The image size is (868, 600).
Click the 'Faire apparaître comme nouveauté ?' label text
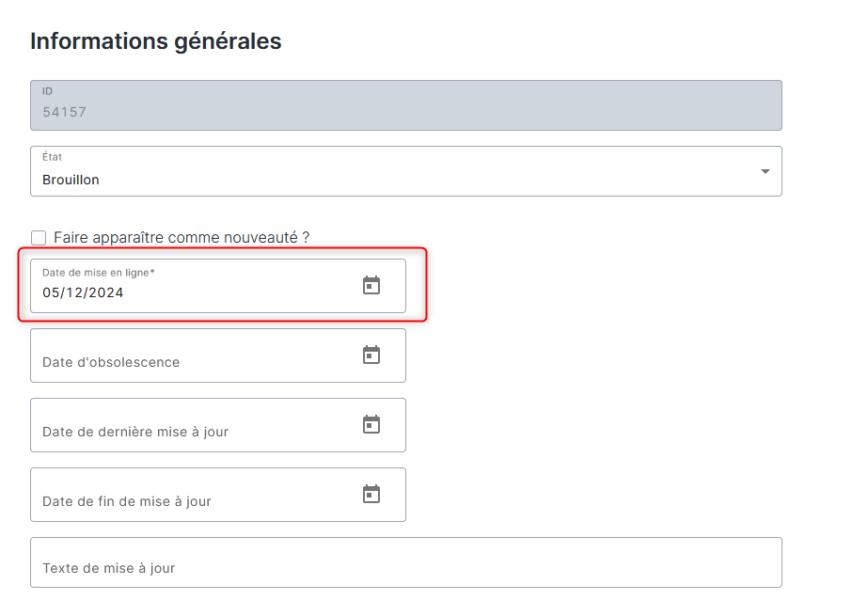click(181, 238)
